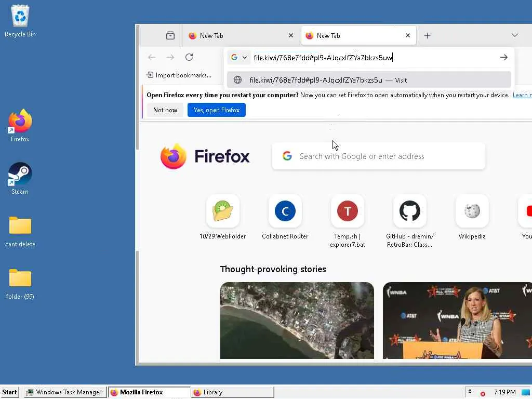Click the Go arrow in the address bar
Viewport: 532px width, 399px height.
pyautogui.click(x=503, y=57)
